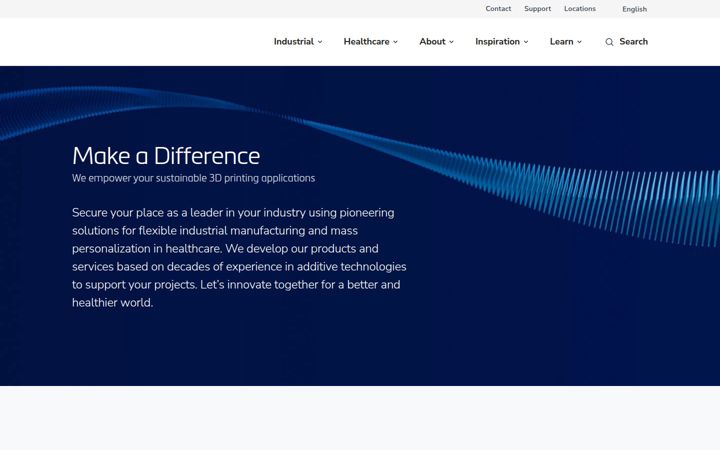Viewport: 720px width, 450px height.
Task: Follow the Contact link
Action: (x=498, y=9)
